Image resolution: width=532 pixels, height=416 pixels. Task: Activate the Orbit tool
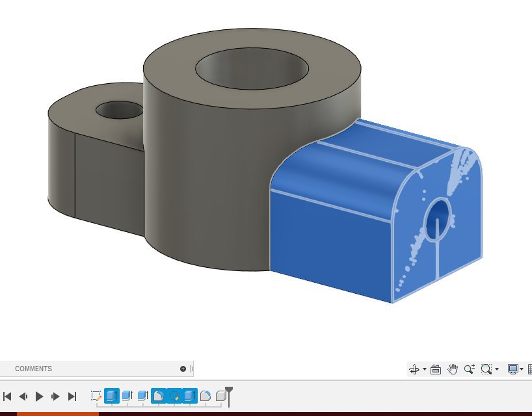(x=414, y=369)
